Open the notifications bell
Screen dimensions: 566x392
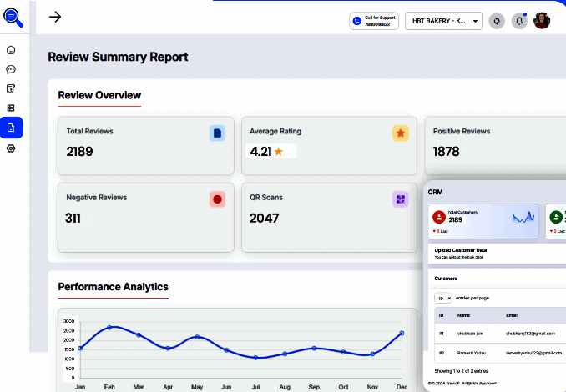pos(519,21)
